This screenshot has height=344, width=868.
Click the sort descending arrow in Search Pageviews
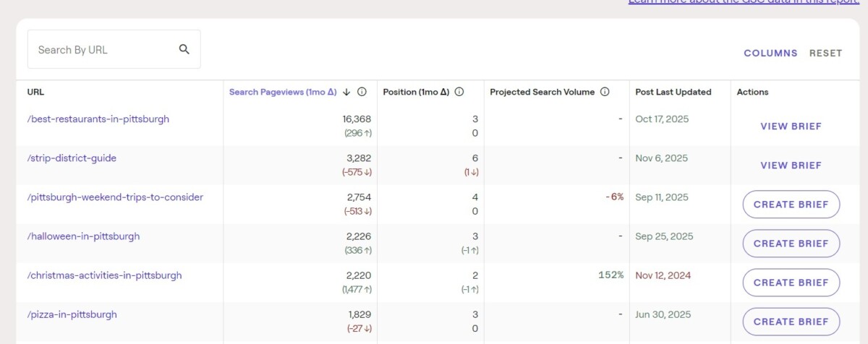coord(346,92)
